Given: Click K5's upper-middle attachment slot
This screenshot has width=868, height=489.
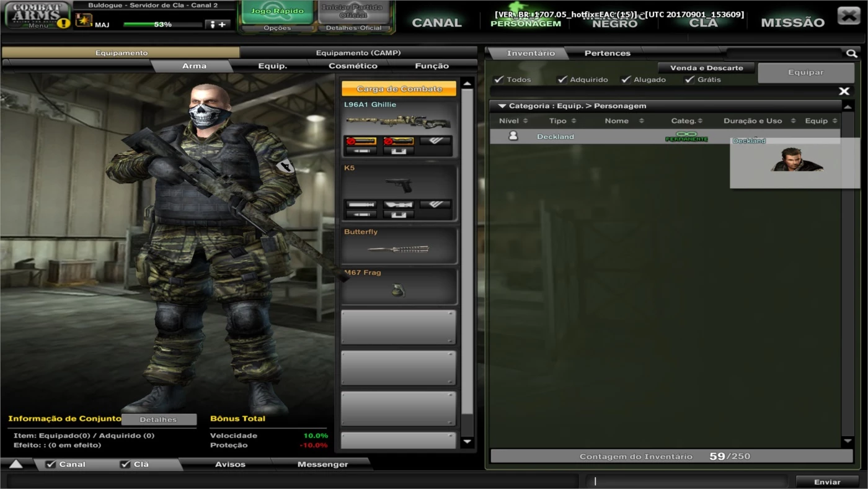Looking at the screenshot, I should (398, 204).
